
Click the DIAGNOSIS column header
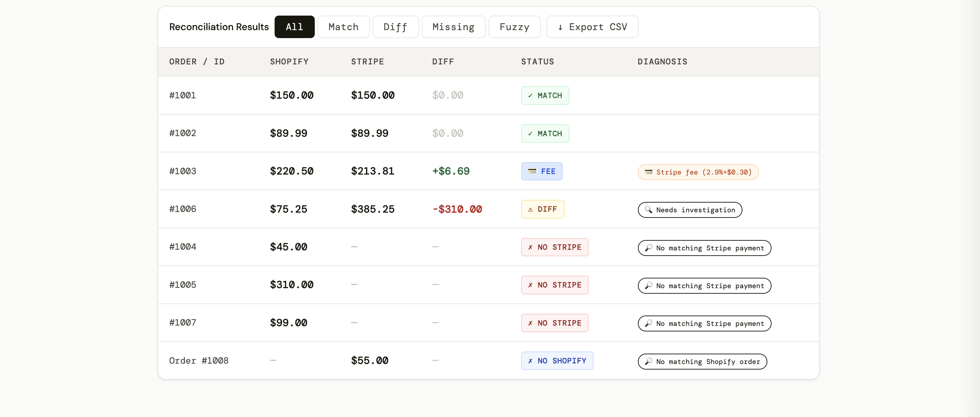pos(662,62)
